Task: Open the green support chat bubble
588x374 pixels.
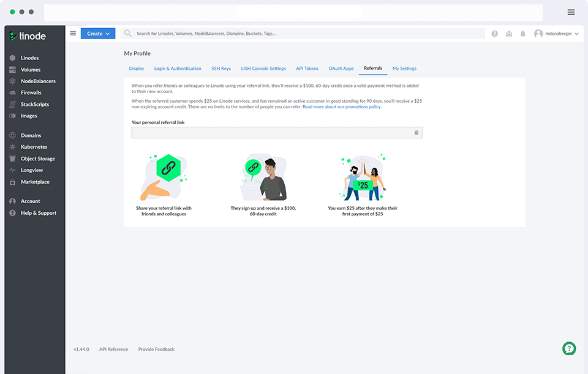Action: pyautogui.click(x=569, y=348)
